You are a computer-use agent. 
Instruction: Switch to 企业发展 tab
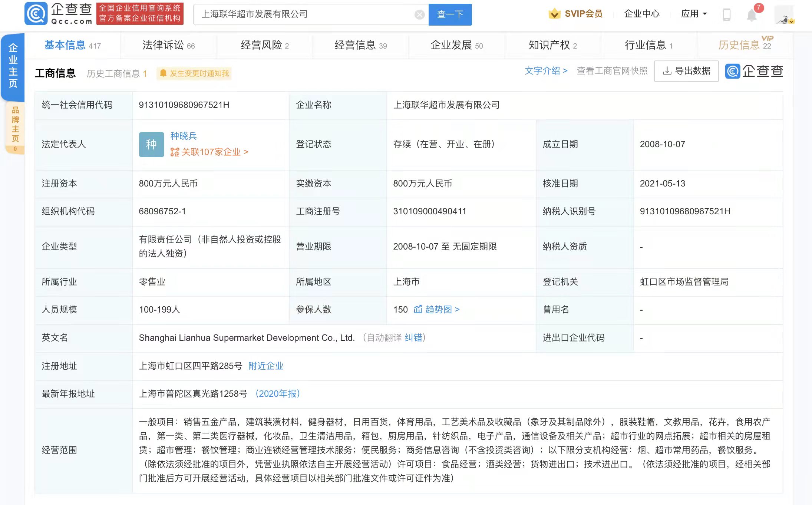click(x=456, y=45)
